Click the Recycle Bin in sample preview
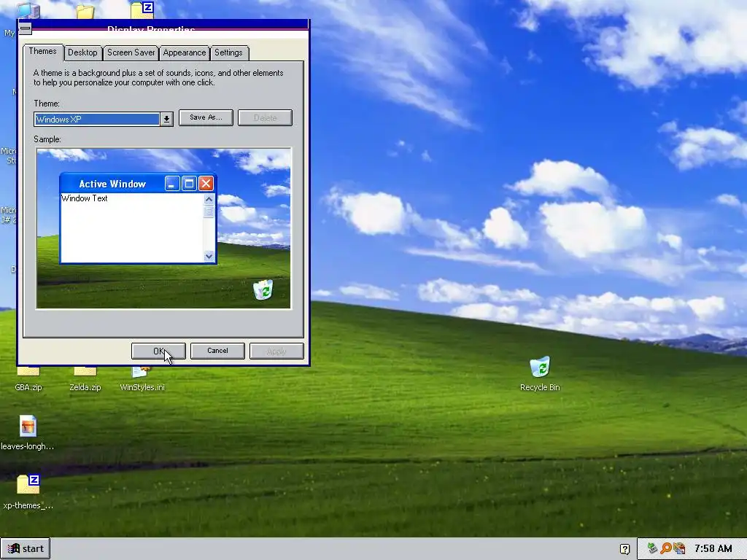 click(x=263, y=289)
